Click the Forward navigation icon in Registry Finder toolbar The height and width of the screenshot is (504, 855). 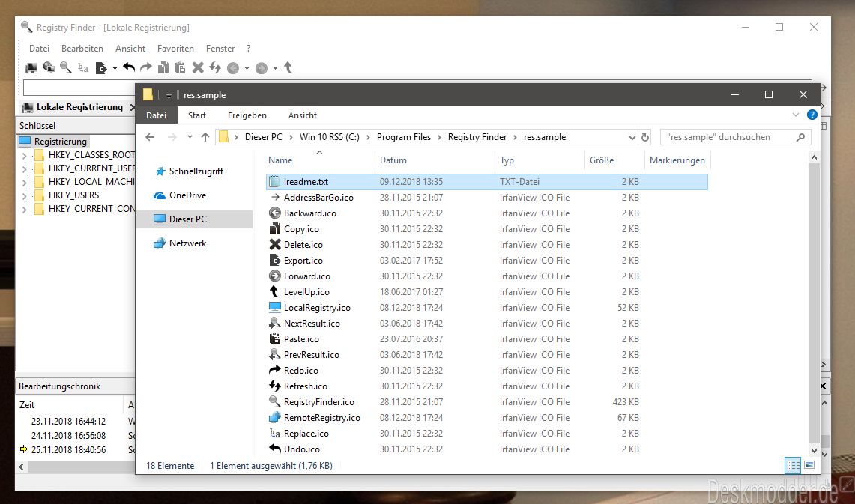(x=262, y=68)
